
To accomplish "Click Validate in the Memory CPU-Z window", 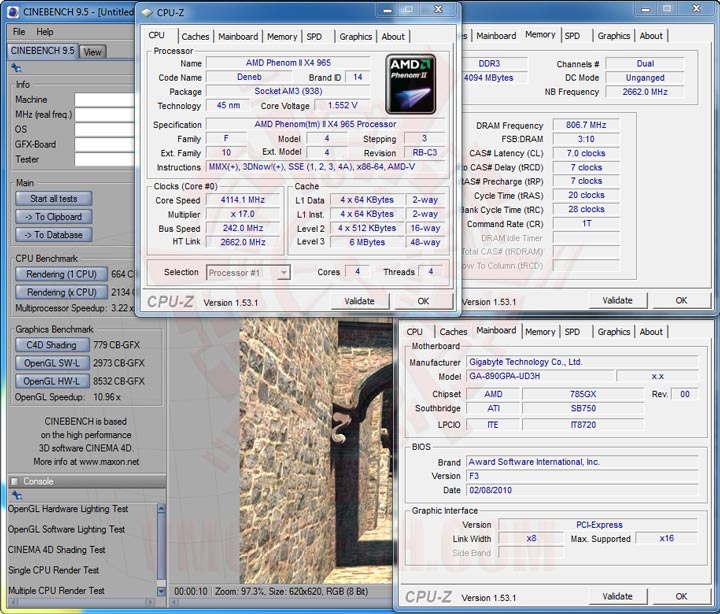I will point(618,300).
